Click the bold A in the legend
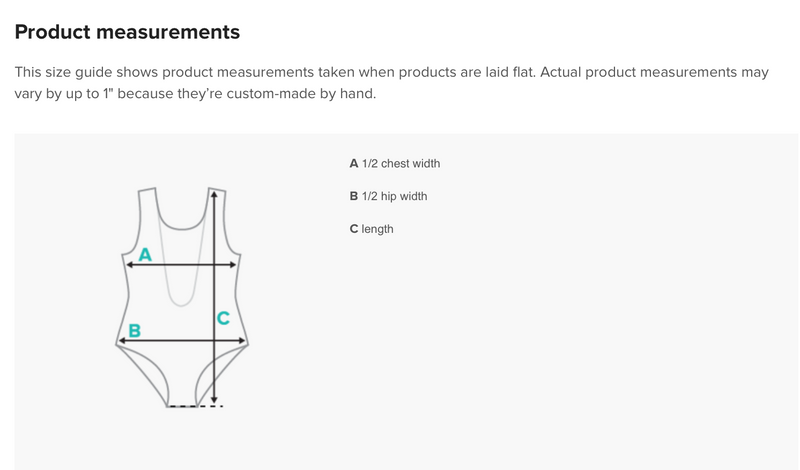800x470 pixels. 354,164
